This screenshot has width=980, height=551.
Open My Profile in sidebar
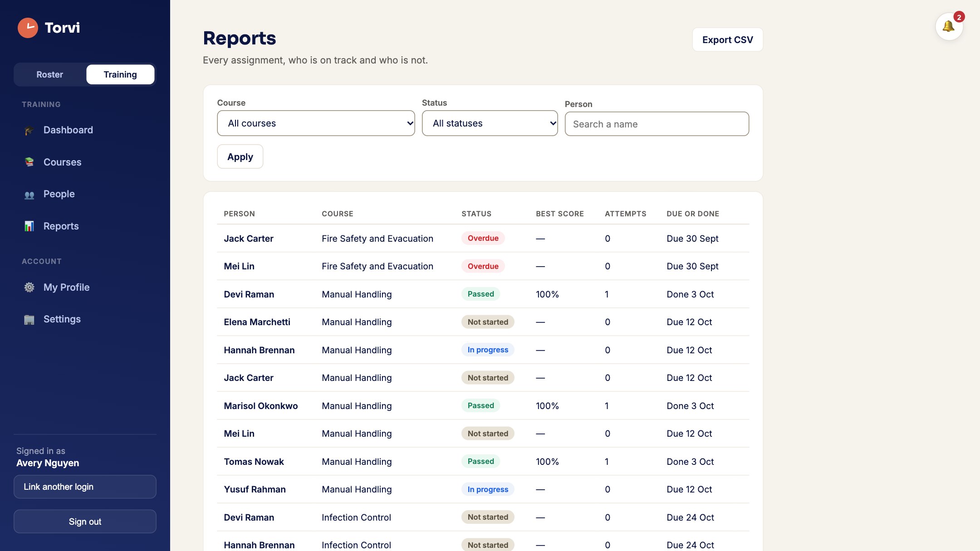85,288
